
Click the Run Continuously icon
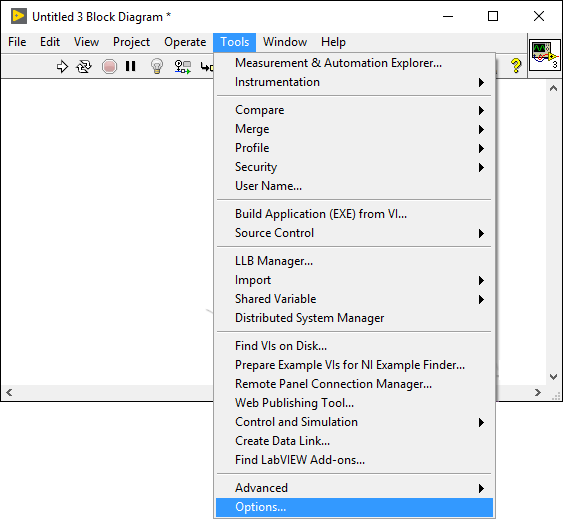84,66
